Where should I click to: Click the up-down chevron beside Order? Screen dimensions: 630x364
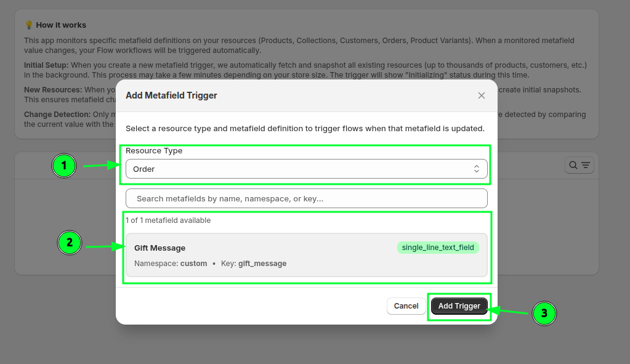pos(477,169)
